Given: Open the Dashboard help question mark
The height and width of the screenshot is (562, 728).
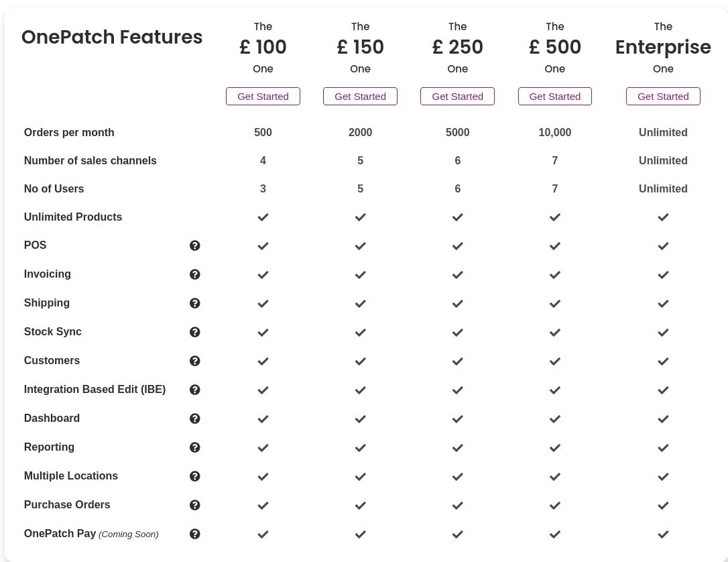Looking at the screenshot, I should tap(194, 418).
